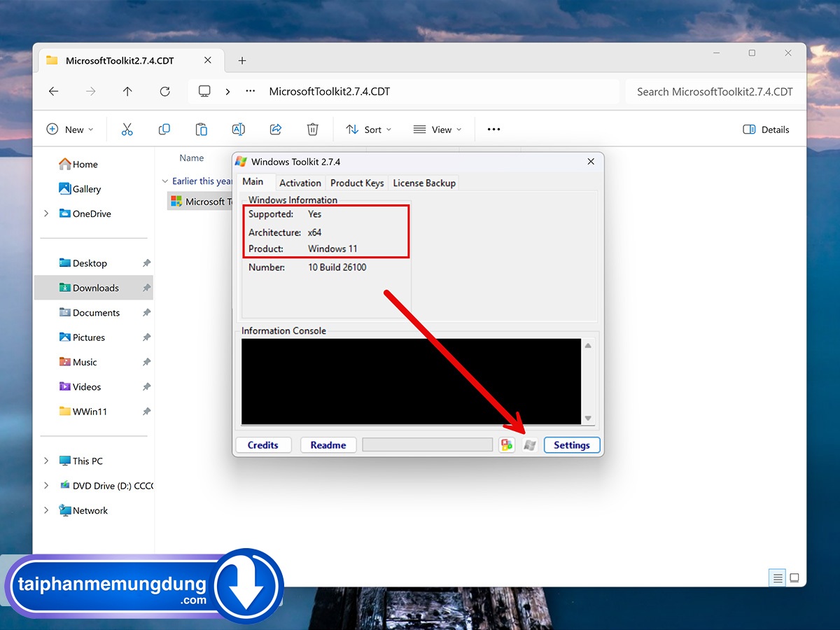Click the Rename icon in Explorer toolbar

coord(238,129)
